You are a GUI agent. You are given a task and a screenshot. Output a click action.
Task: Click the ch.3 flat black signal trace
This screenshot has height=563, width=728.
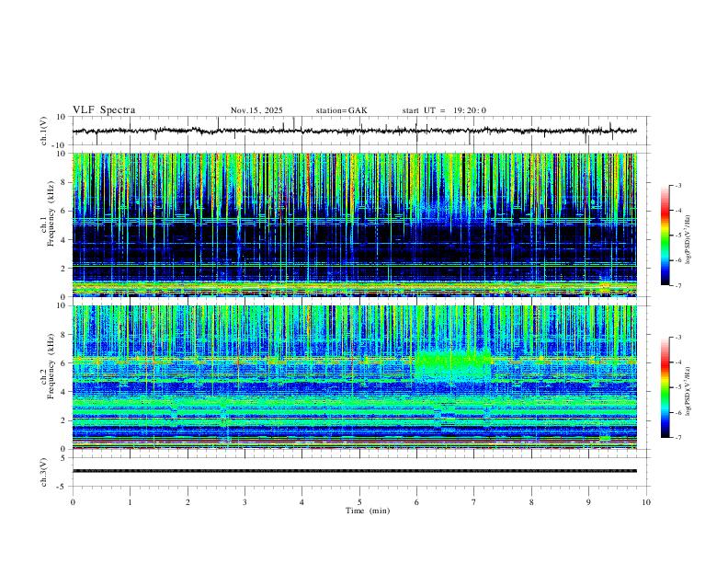pos(354,471)
